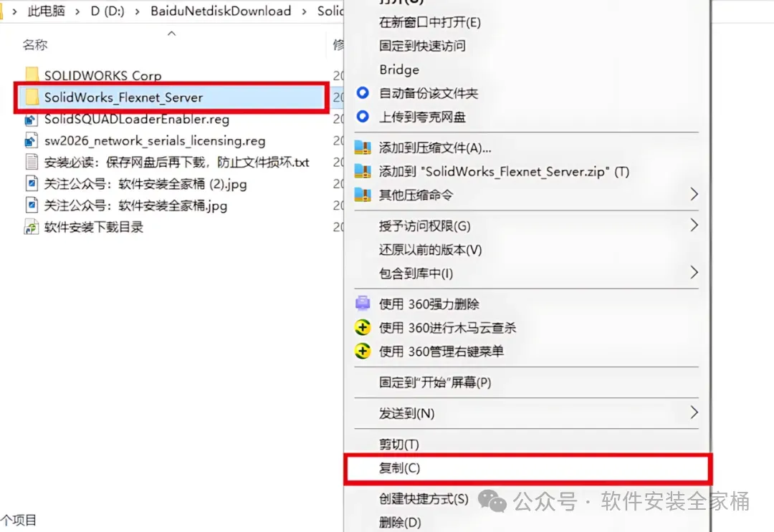Expand 其他压缩命令 submenu arrow
The image size is (774, 532).
pos(694,194)
